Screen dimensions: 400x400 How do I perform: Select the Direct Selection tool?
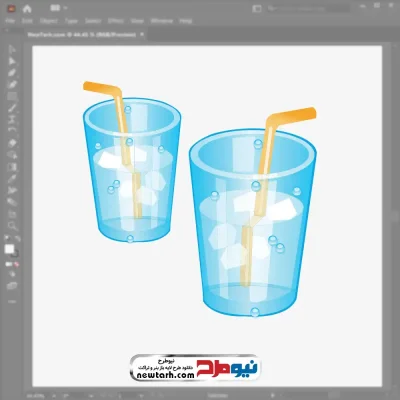tap(12, 61)
